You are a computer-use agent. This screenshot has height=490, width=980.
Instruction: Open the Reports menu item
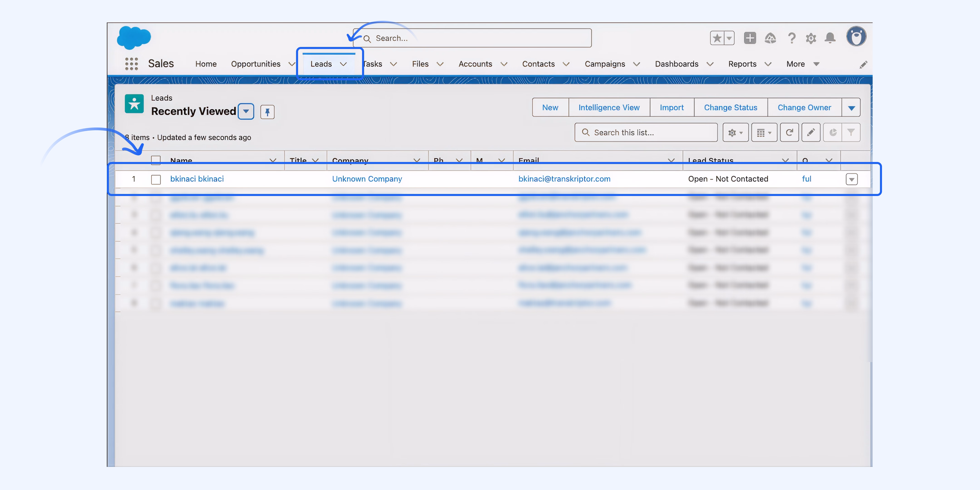[x=742, y=64]
